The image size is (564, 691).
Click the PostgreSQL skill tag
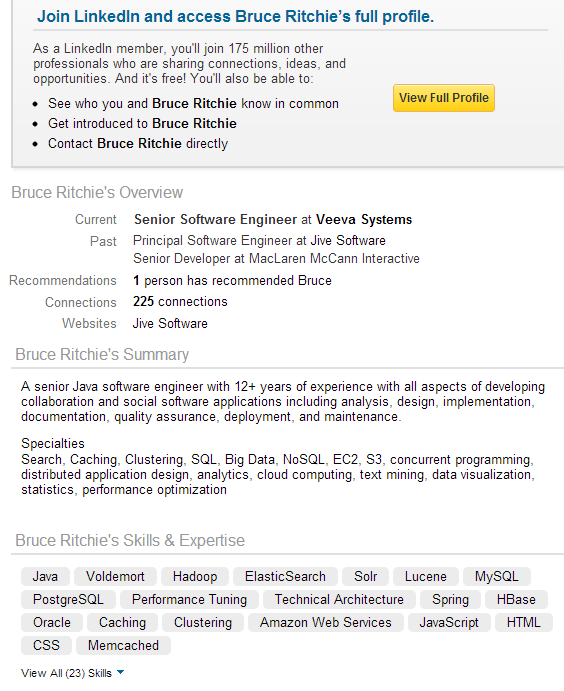[68, 599]
